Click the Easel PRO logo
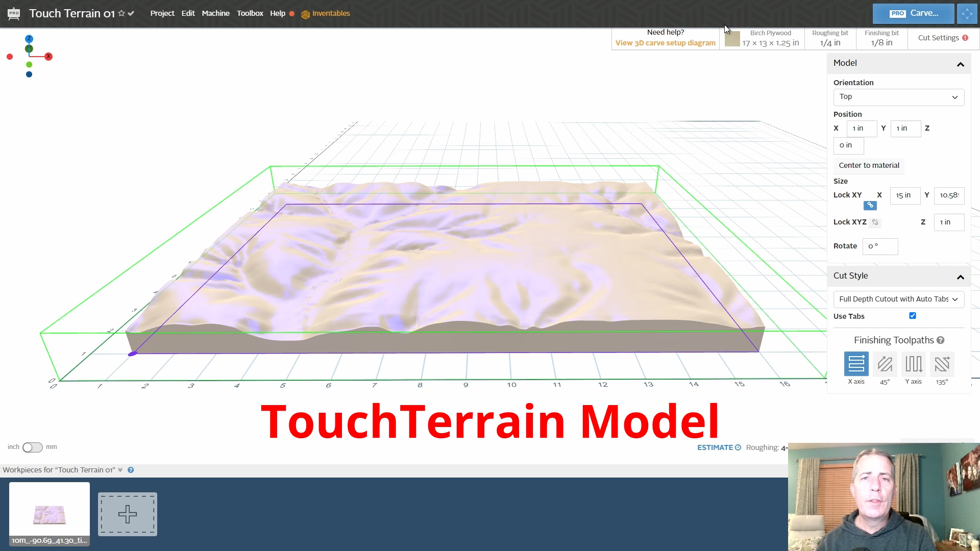The image size is (980, 551). coord(14,13)
